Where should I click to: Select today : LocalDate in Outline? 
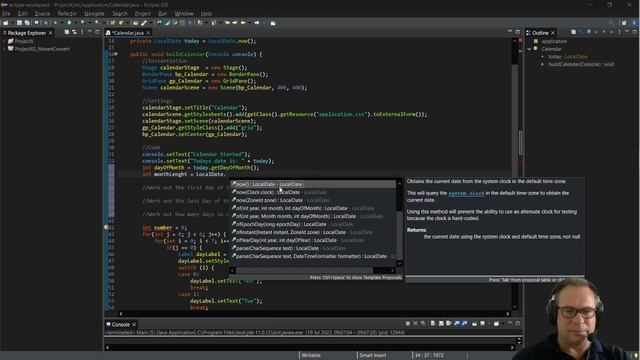point(567,57)
